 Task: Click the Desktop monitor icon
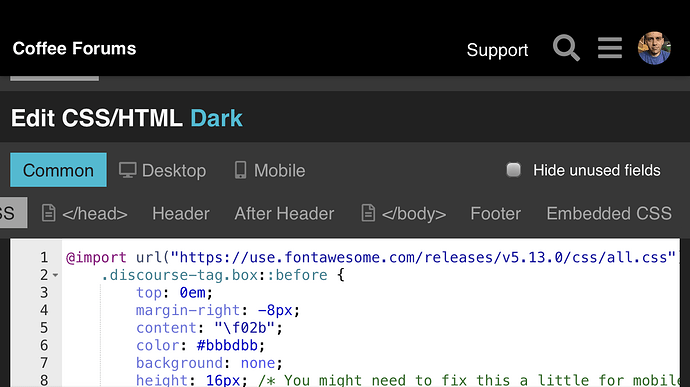[128, 170]
